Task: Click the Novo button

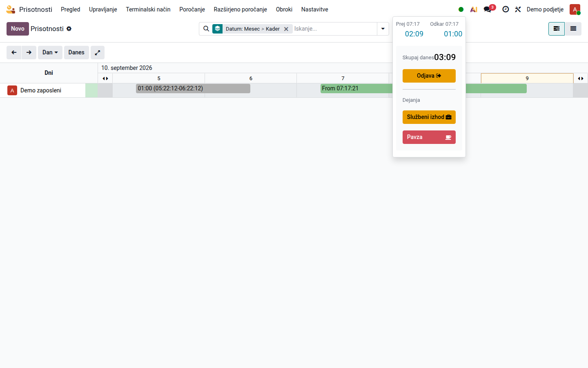Action: [18, 29]
